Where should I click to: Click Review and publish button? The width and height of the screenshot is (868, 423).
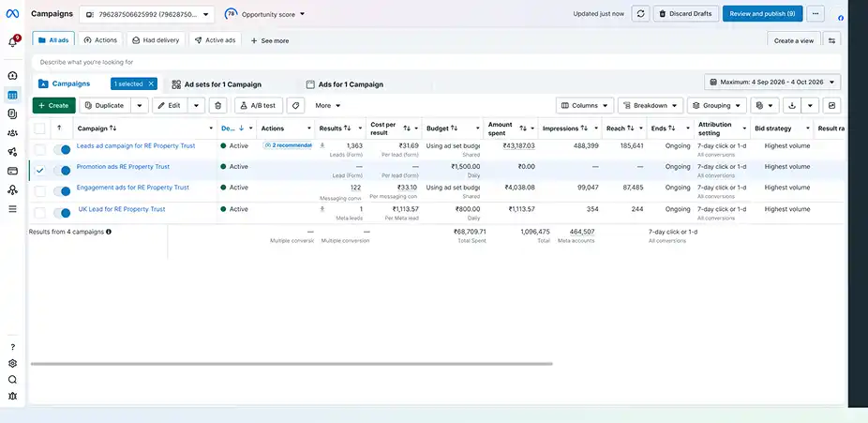point(762,14)
